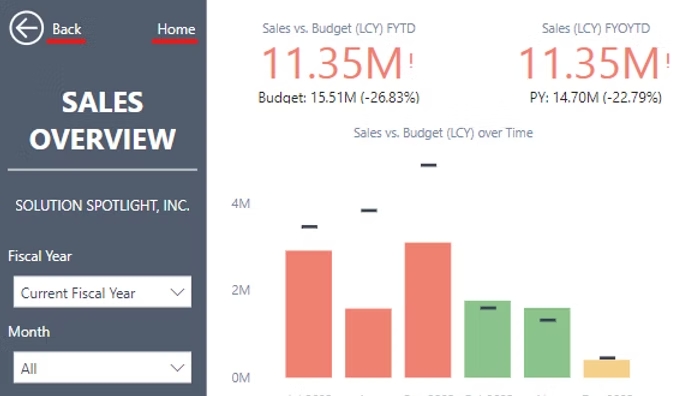Click the Sales vs. Budget FYTD 11.35M value
Viewport: 682px width, 396px height.
pyautogui.click(x=332, y=64)
